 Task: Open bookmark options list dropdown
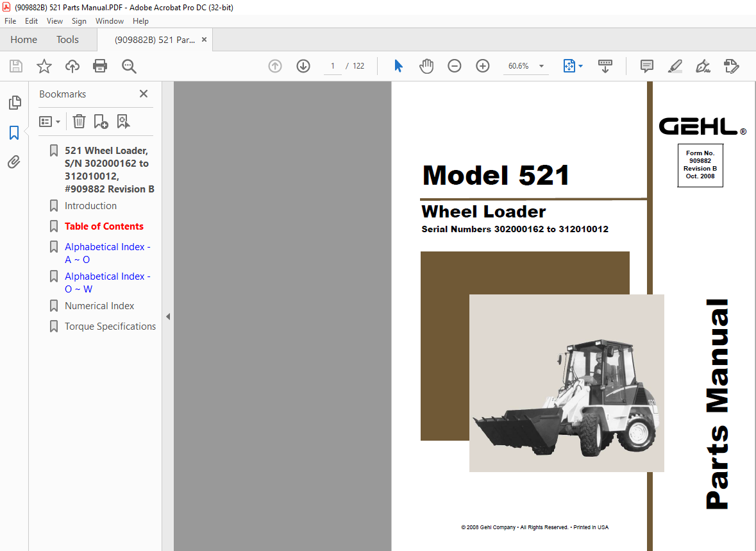tap(49, 122)
